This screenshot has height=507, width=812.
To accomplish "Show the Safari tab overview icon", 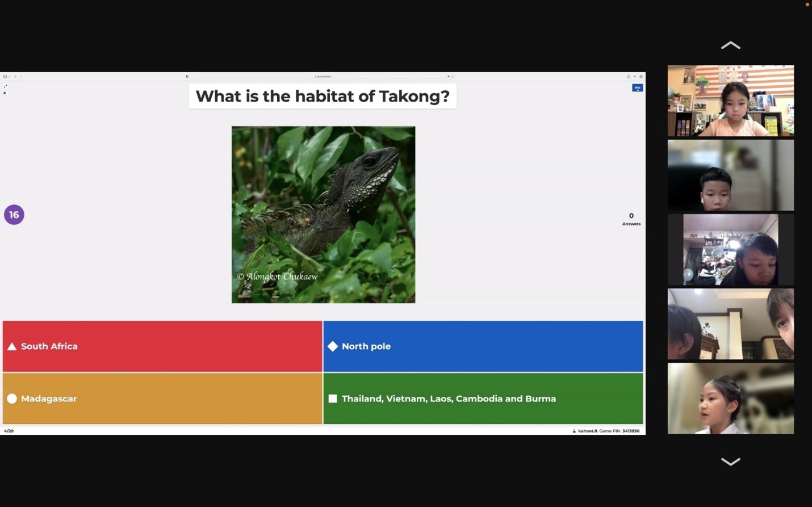I will [x=641, y=76].
